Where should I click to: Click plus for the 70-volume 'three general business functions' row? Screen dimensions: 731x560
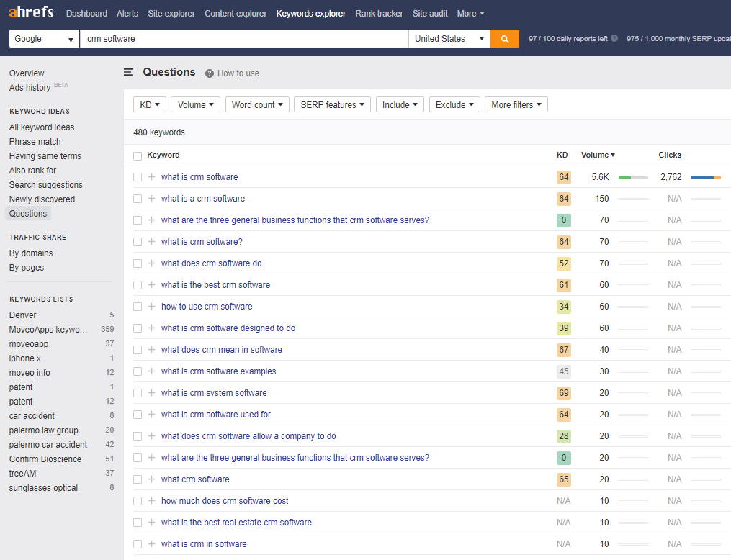coord(151,220)
